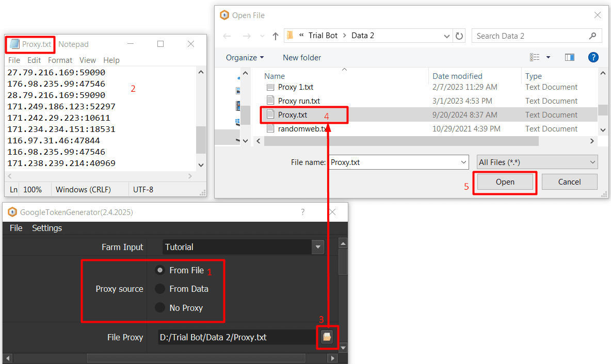Toggle the preview pane icon in Open File
611x364 pixels.
point(570,58)
